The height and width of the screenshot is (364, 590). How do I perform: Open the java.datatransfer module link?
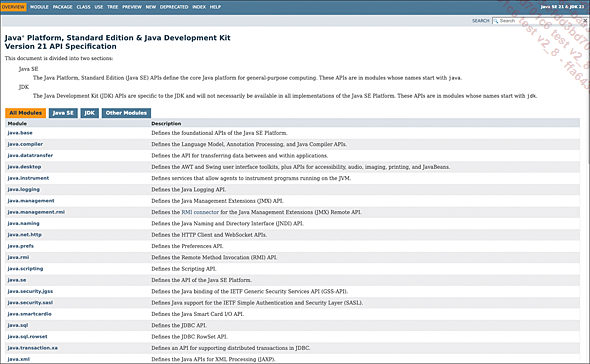[30, 155]
